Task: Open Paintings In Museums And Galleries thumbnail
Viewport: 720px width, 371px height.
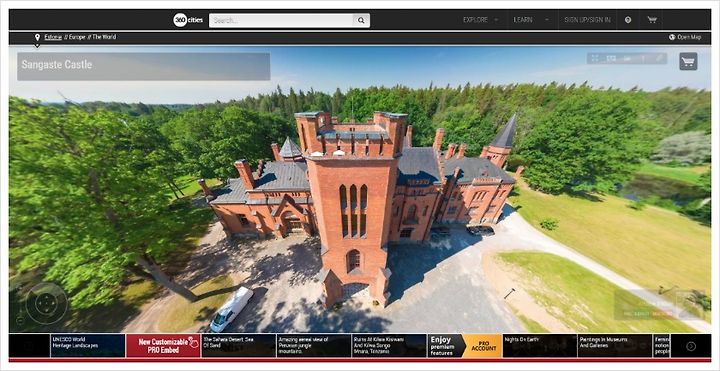Action: tap(615, 346)
